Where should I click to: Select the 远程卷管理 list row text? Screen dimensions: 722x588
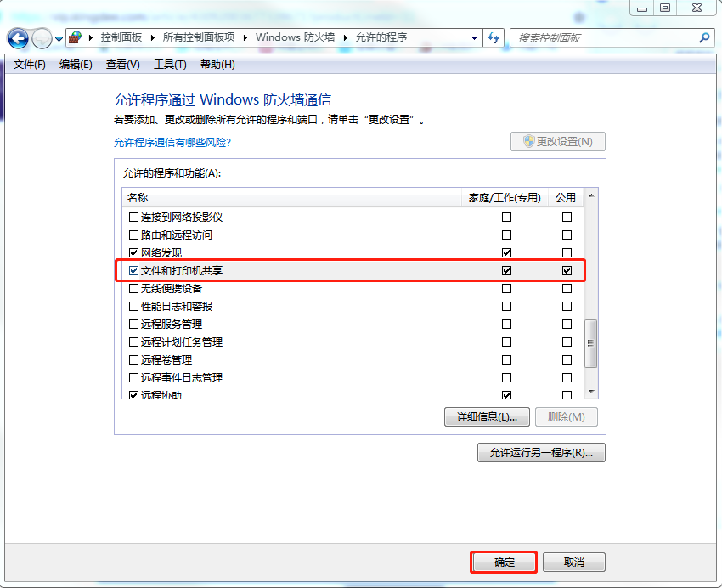pos(166,360)
